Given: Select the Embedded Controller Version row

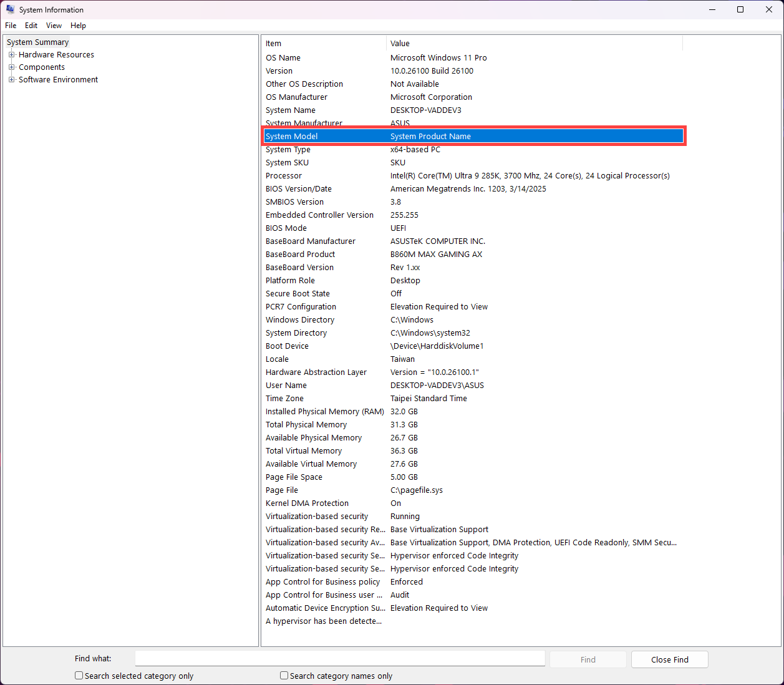Looking at the screenshot, I should tap(473, 215).
